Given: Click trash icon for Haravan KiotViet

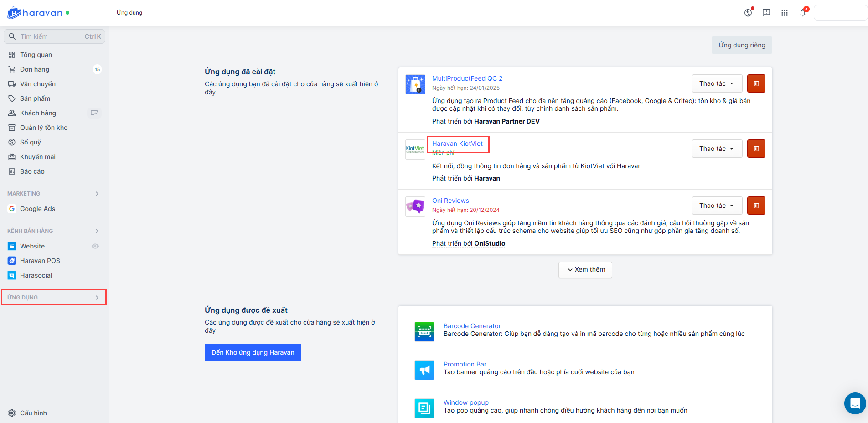Looking at the screenshot, I should pyautogui.click(x=756, y=149).
